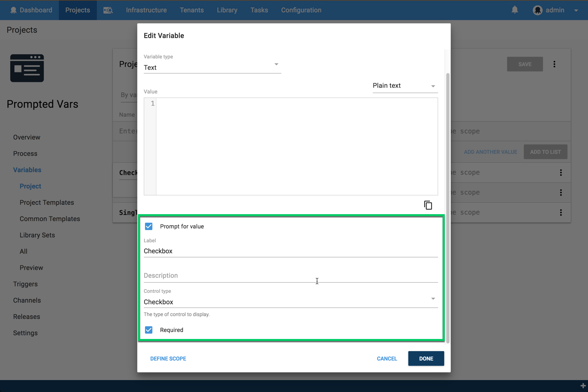Click the plus icon in the bottom corner
Viewport: 588px width, 392px height.
583,385
